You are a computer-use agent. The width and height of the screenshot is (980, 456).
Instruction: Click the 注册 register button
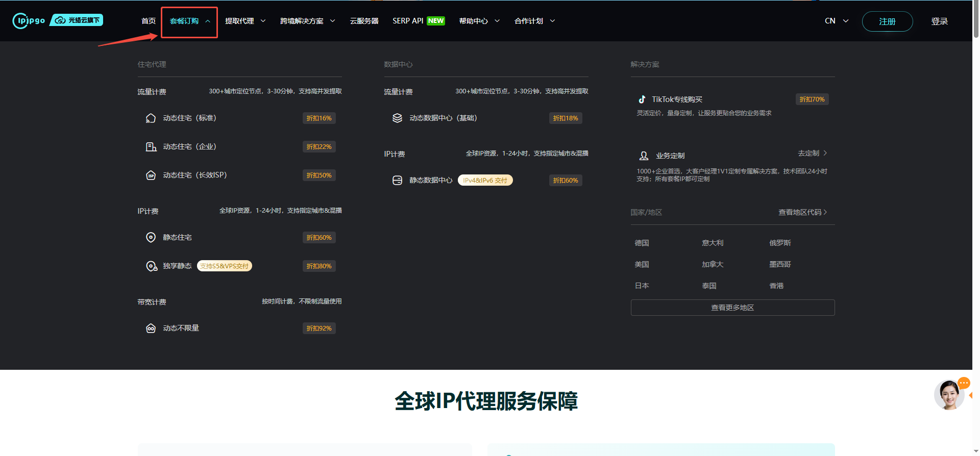(x=887, y=21)
